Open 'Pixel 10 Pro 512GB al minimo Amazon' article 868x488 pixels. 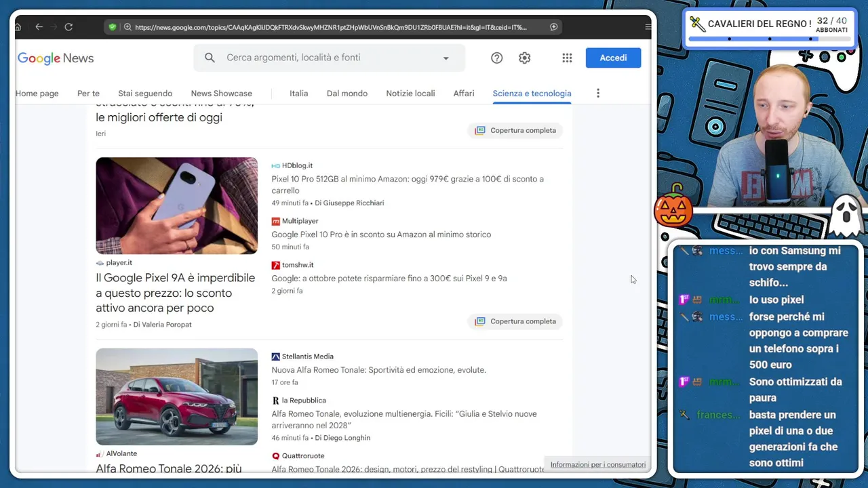pyautogui.click(x=408, y=184)
